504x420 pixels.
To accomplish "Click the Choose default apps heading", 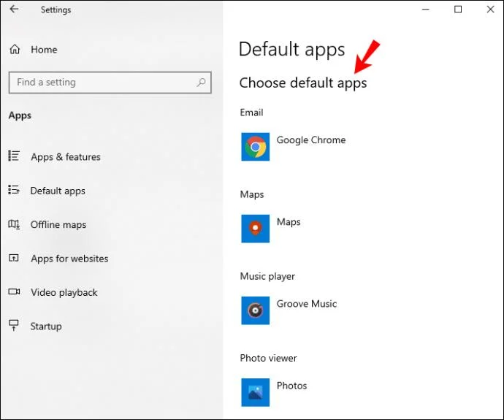I will pyautogui.click(x=303, y=83).
